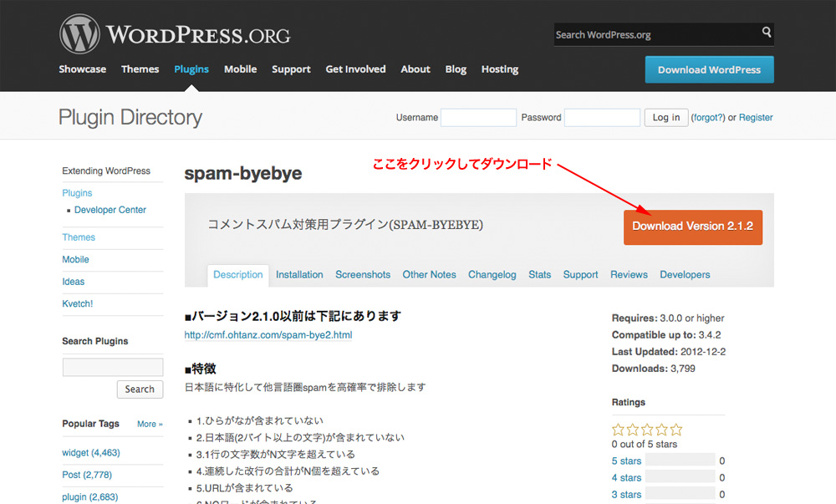Viewport: 836px width, 504px height.
Task: Click the Log in button
Action: [666, 118]
